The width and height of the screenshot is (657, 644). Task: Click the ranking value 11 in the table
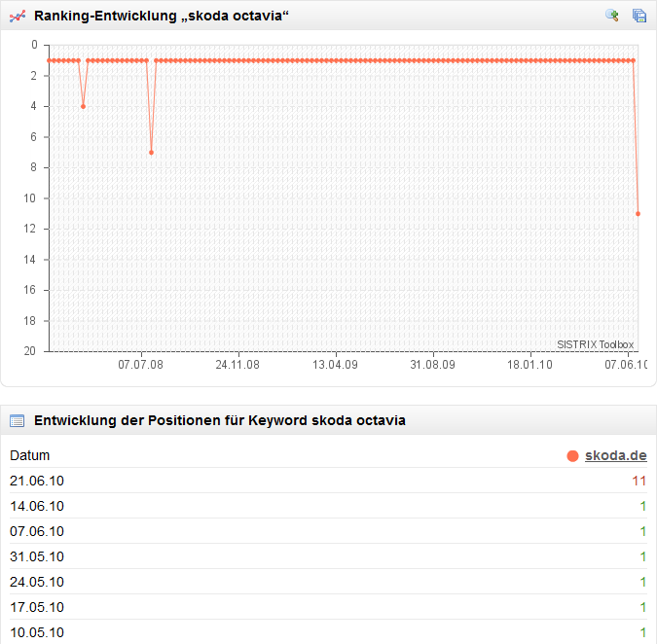[x=640, y=481]
